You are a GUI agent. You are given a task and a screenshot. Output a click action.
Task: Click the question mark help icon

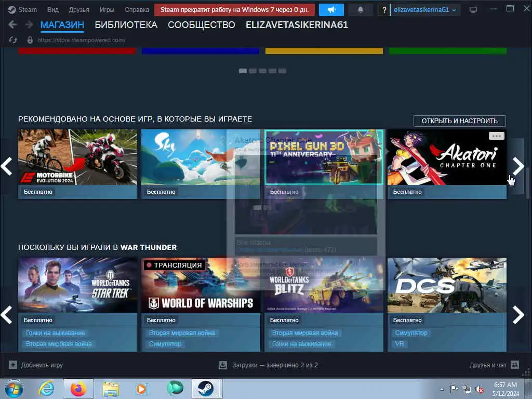click(x=384, y=10)
